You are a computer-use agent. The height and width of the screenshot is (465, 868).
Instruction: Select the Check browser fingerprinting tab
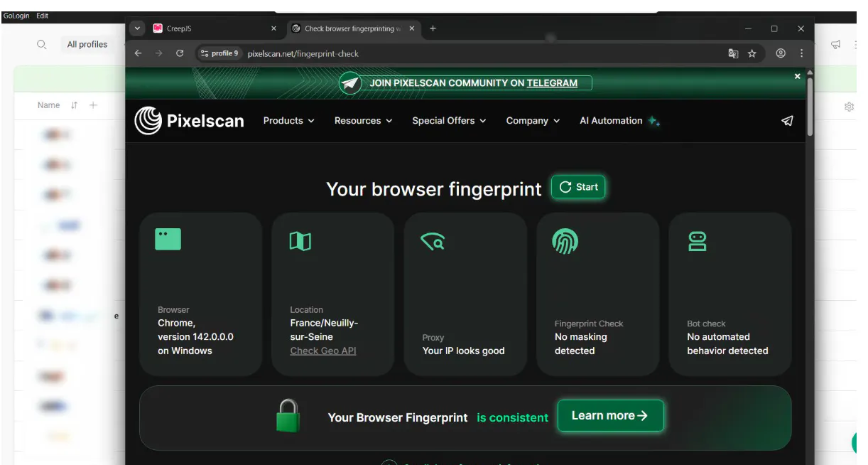[x=353, y=28]
